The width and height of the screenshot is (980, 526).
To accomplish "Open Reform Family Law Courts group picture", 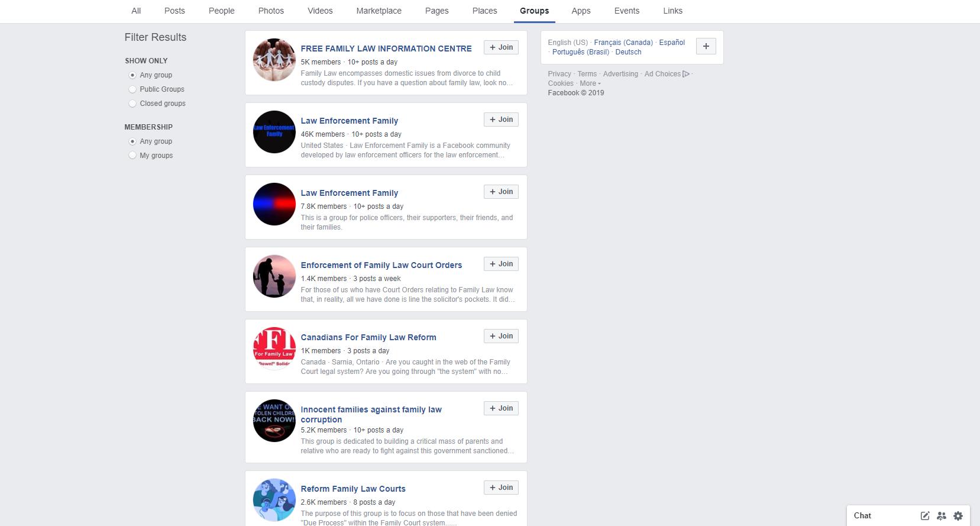I will [x=274, y=500].
